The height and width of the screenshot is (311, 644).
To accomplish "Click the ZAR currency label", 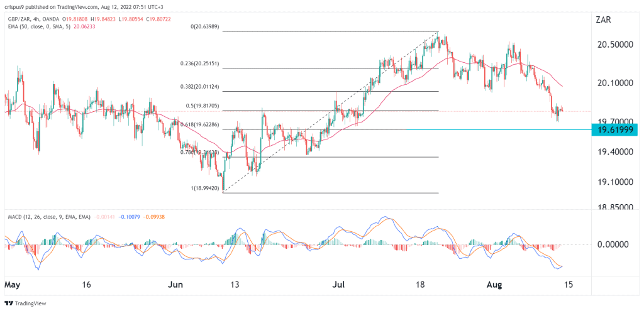I will pos(603,19).
